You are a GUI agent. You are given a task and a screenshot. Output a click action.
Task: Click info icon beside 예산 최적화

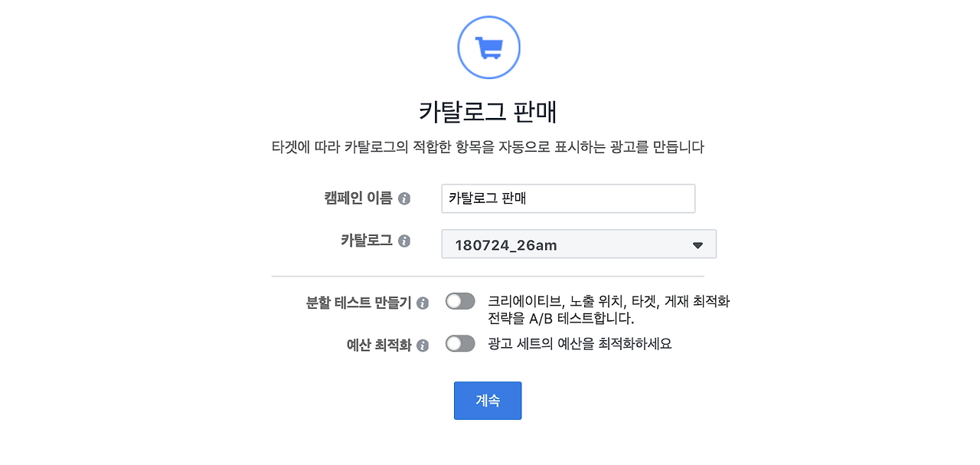coord(422,344)
